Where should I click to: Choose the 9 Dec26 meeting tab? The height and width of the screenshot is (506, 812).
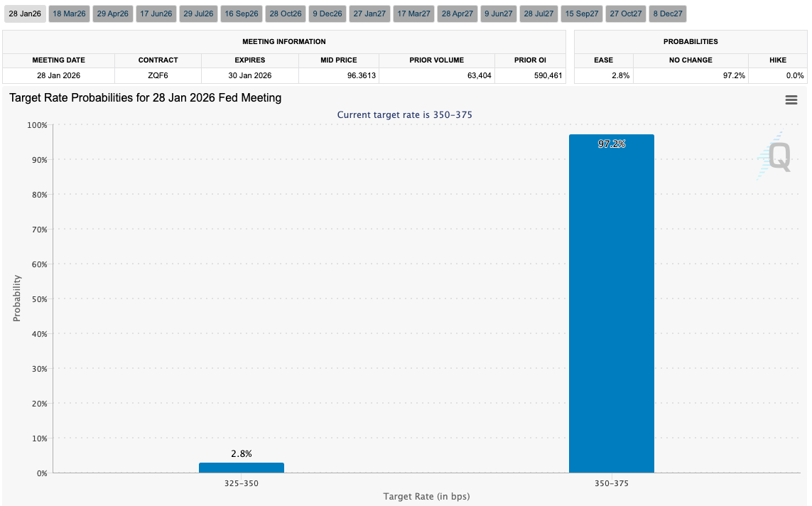[327, 14]
